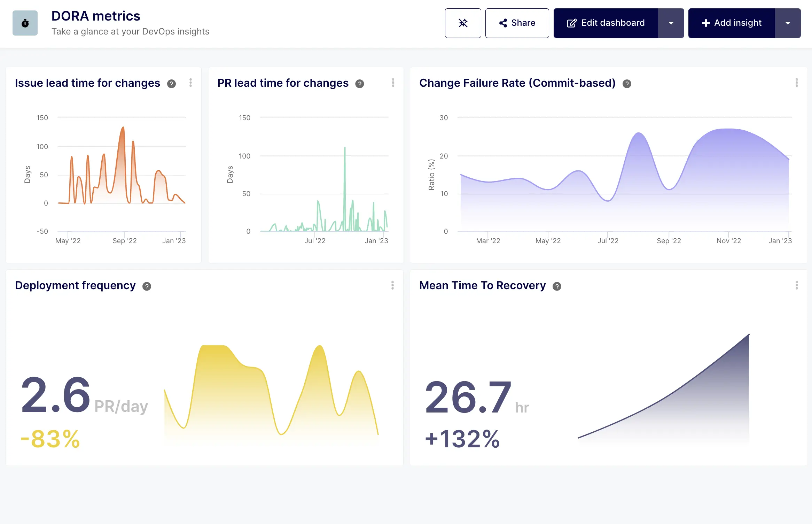Screen dimensions: 812x524
Task: Open help for Issue lead time for changes
Action: [171, 84]
